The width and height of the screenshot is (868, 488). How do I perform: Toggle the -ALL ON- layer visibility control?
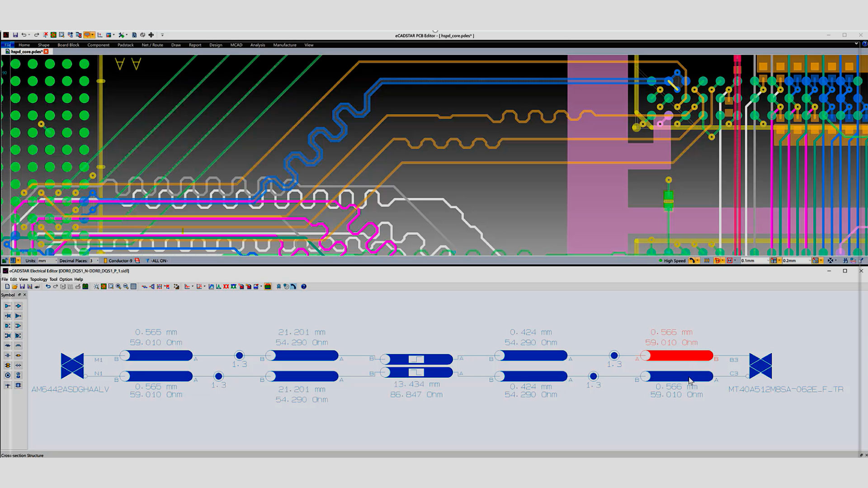159,261
